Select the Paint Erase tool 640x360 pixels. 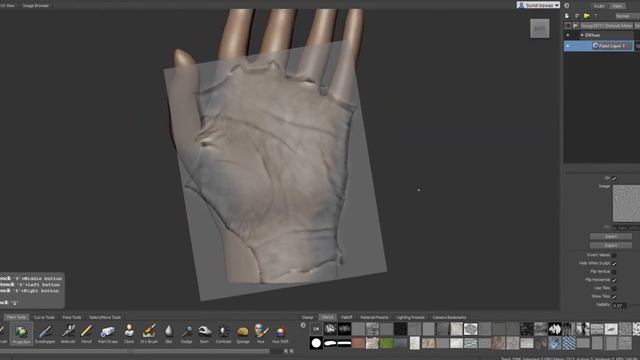(x=107, y=333)
